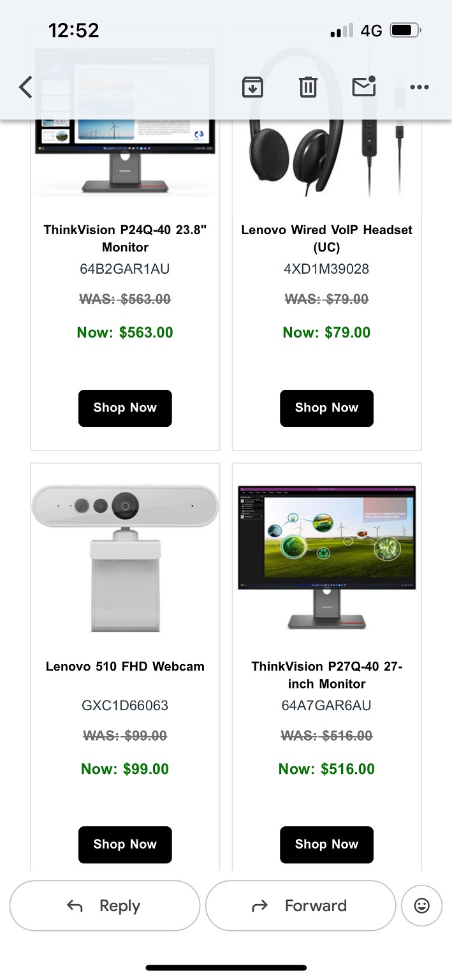
Task: Archive this email with the archive icon
Action: coord(252,87)
